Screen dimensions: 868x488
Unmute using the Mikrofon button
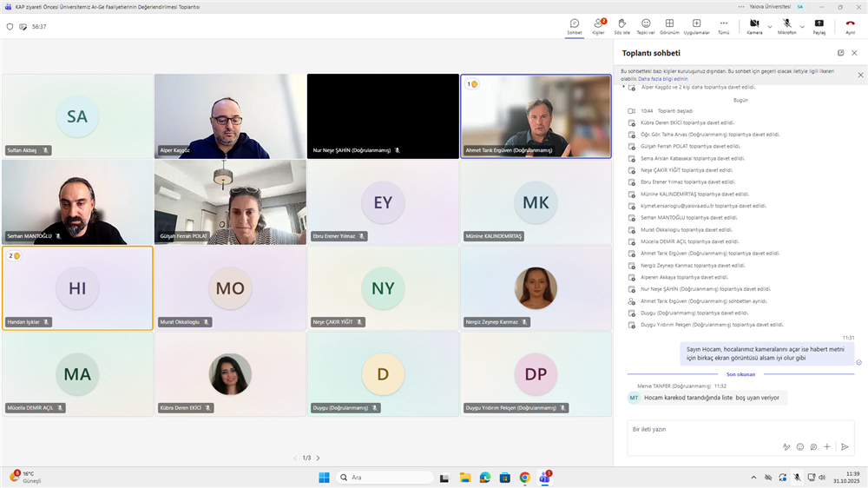(786, 25)
